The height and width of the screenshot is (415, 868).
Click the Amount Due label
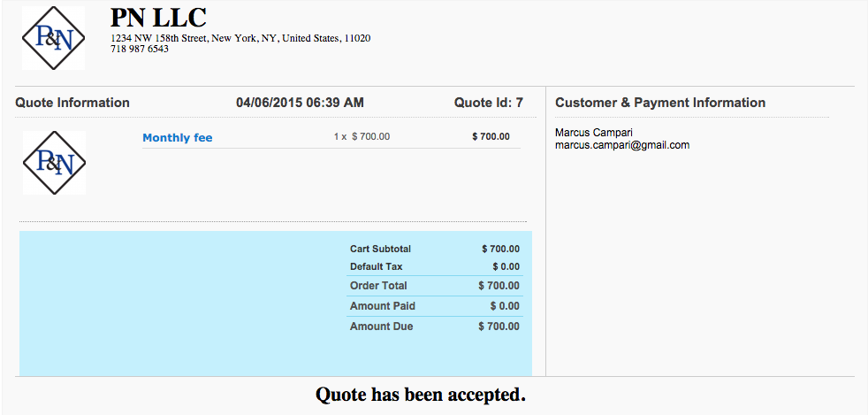pos(382,327)
